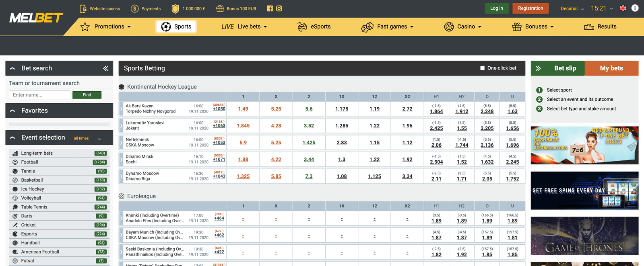Open the eSports menu item

[x=314, y=27]
